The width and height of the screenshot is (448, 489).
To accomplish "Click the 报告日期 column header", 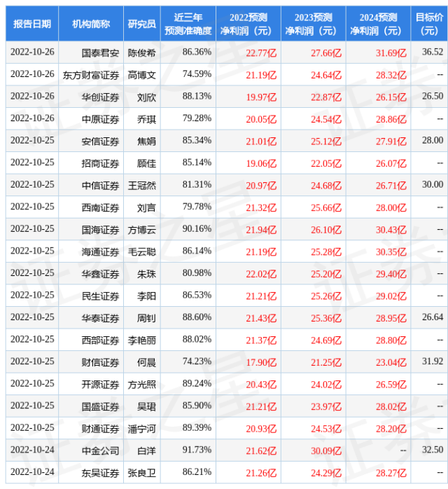I will [x=32, y=24].
